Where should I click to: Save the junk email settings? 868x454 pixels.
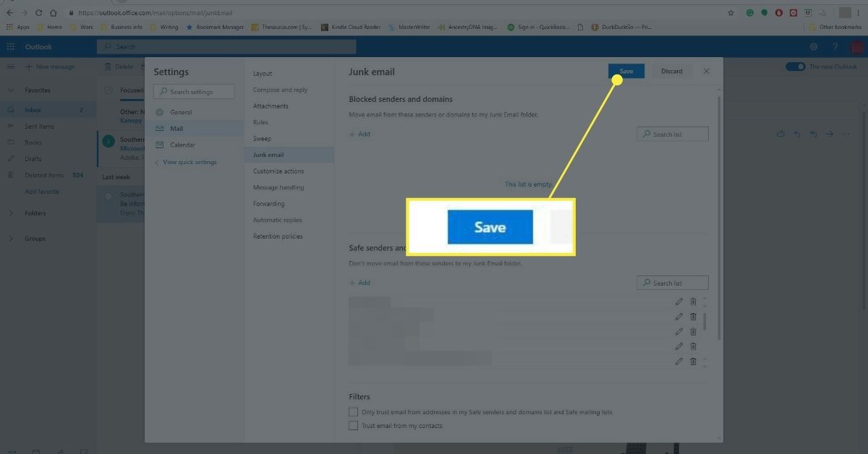point(626,71)
